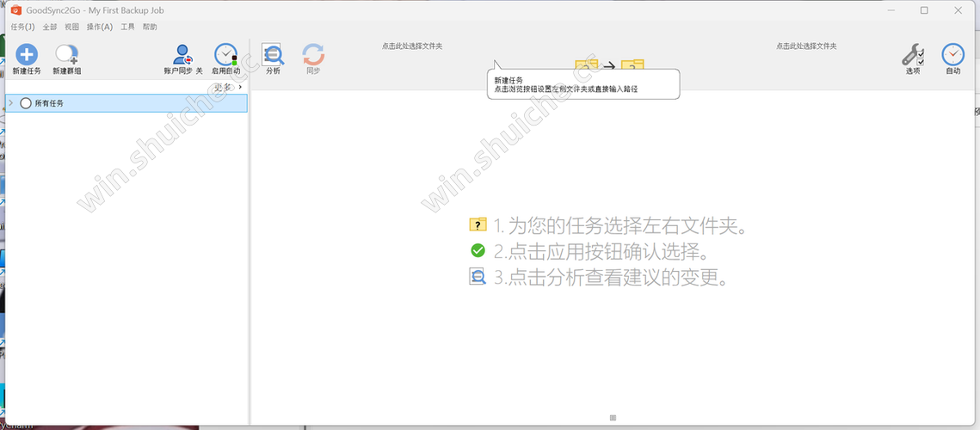Maximize the GoodSync2Go window

point(924,10)
